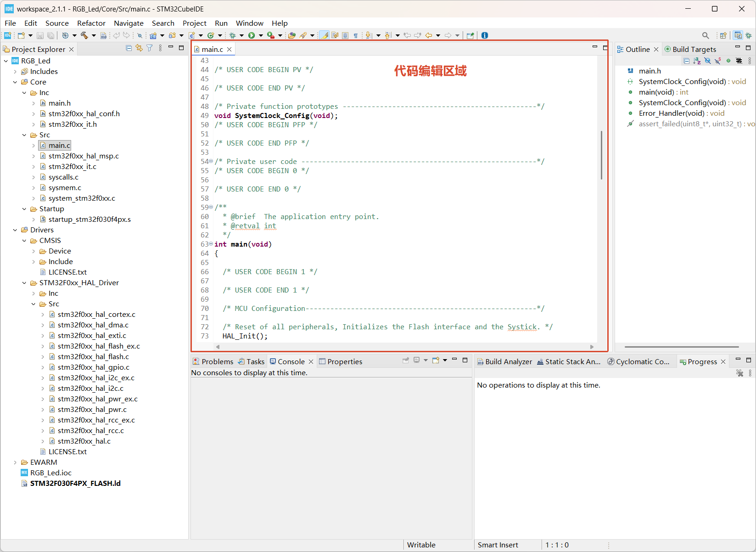The image size is (756, 552).
Task: Toggle alphabetical sort in Outline
Action: [697, 61]
